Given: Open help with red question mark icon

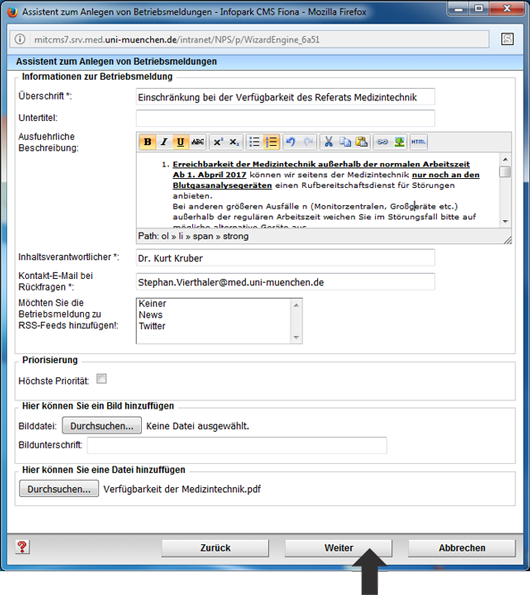Looking at the screenshot, I should [22, 547].
